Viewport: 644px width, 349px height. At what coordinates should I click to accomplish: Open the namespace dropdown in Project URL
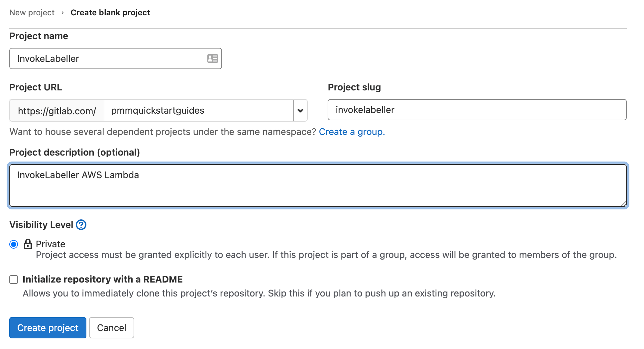click(300, 110)
